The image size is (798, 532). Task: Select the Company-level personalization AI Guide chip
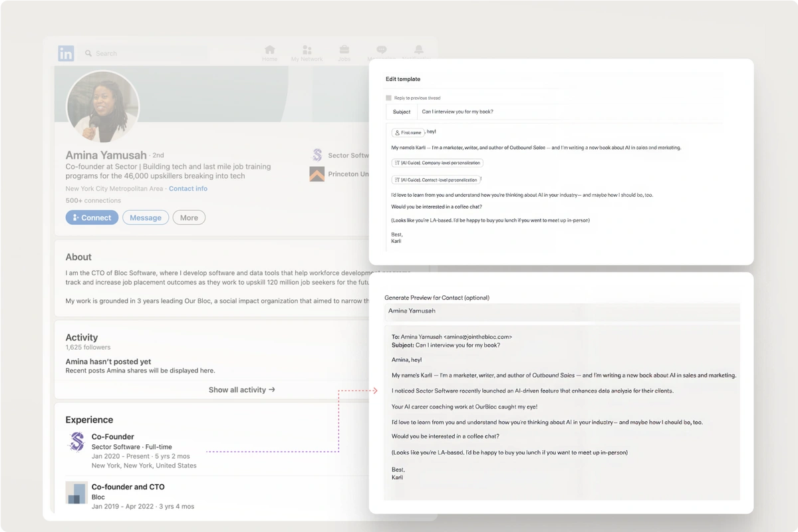point(438,162)
